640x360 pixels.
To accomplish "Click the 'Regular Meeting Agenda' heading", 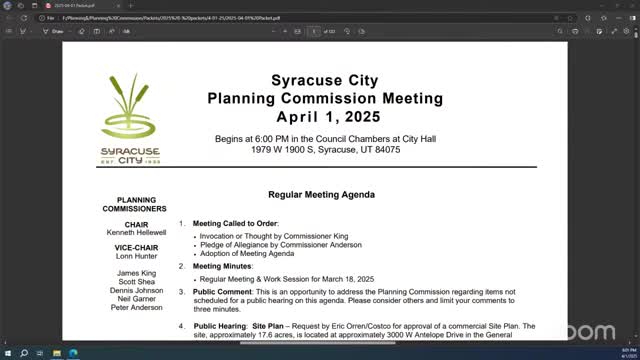I will (321, 195).
